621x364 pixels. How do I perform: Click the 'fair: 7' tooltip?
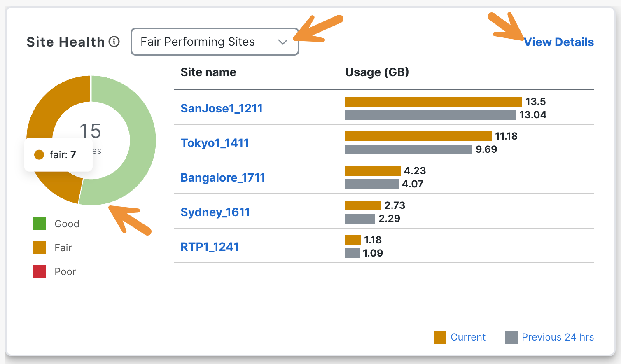tap(58, 155)
